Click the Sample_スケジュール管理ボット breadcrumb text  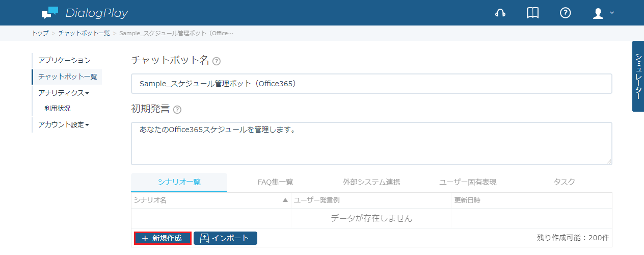click(176, 33)
